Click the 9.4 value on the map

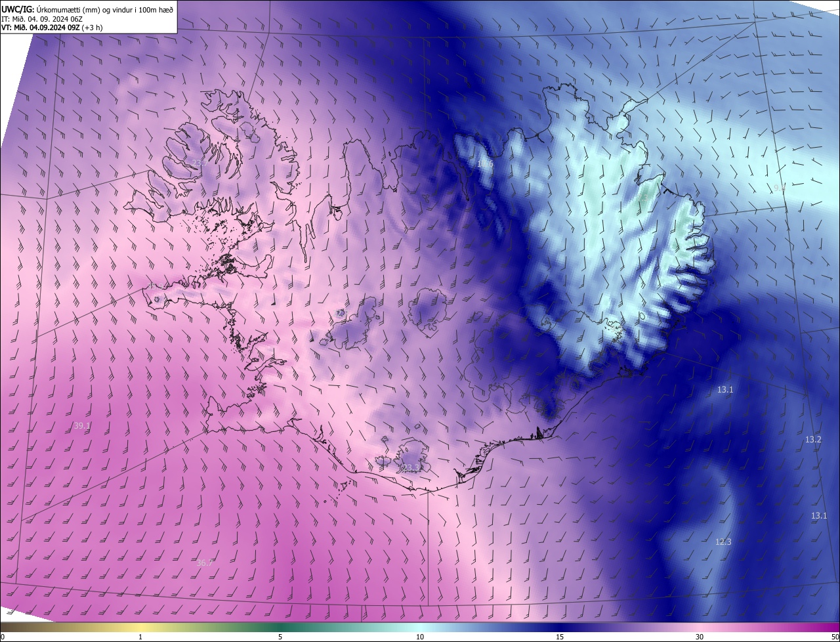point(780,188)
